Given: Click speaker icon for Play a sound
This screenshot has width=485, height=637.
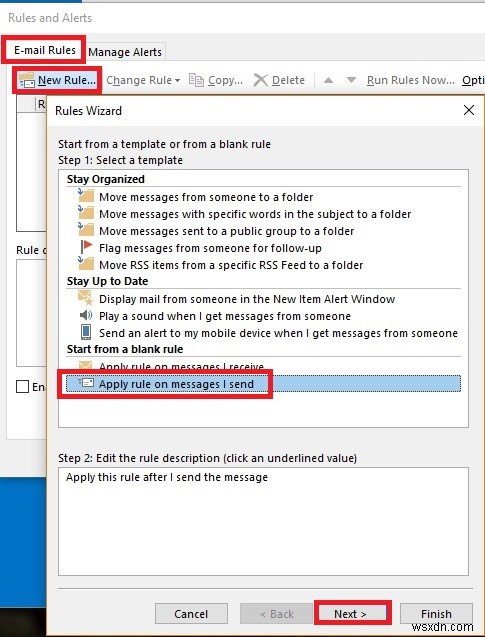Looking at the screenshot, I should (86, 315).
